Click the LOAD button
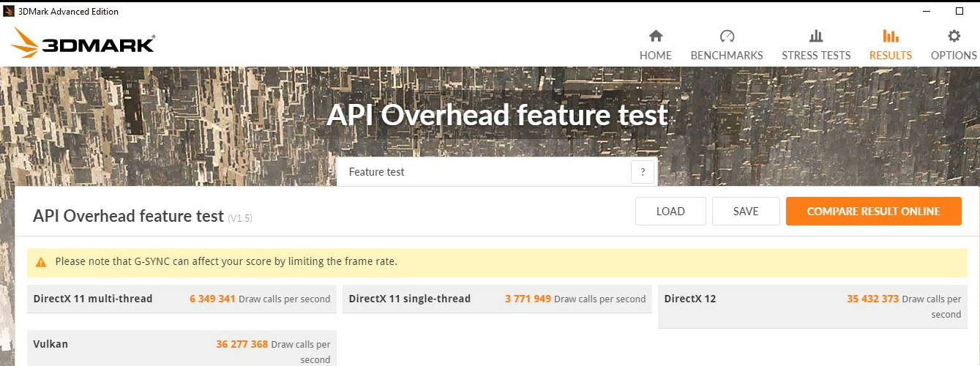The width and height of the screenshot is (980, 366). point(670,212)
